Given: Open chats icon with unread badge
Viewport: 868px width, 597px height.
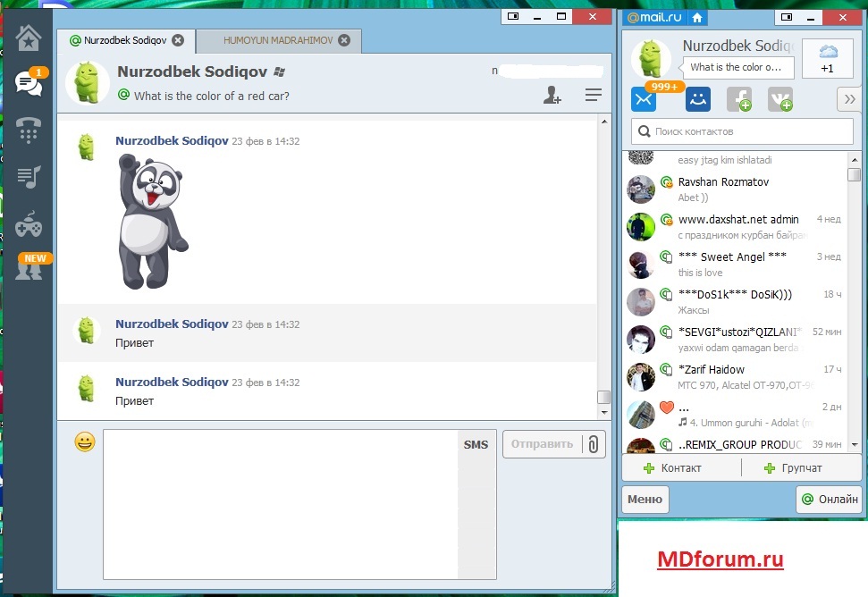Looking at the screenshot, I should pos(28,84).
